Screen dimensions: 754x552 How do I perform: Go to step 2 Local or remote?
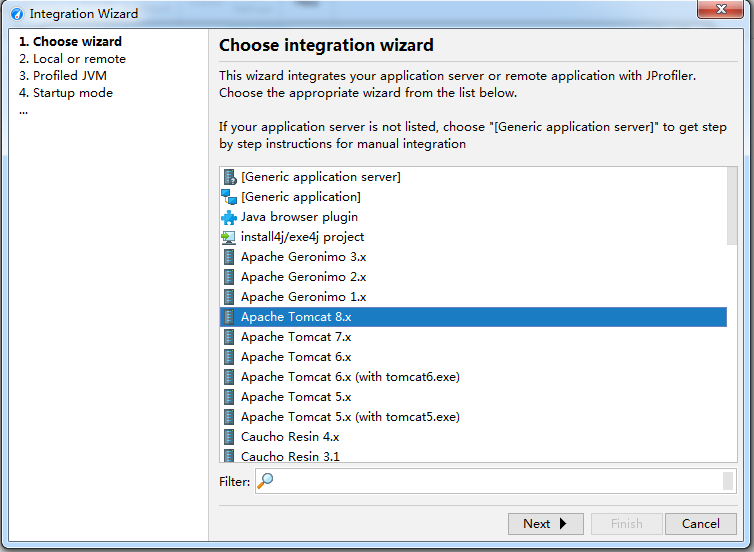72,59
